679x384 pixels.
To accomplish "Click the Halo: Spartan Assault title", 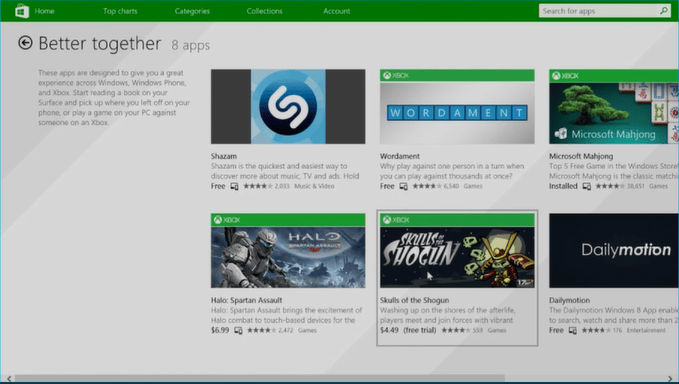I will click(246, 300).
